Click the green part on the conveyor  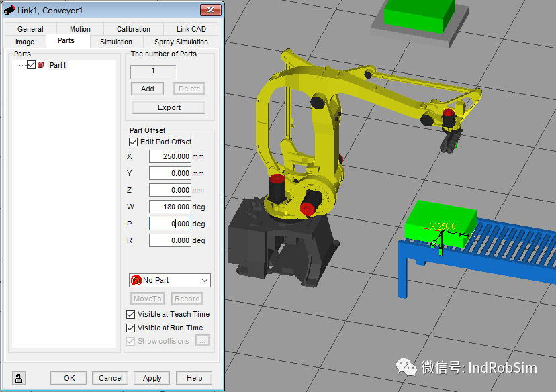(x=441, y=224)
